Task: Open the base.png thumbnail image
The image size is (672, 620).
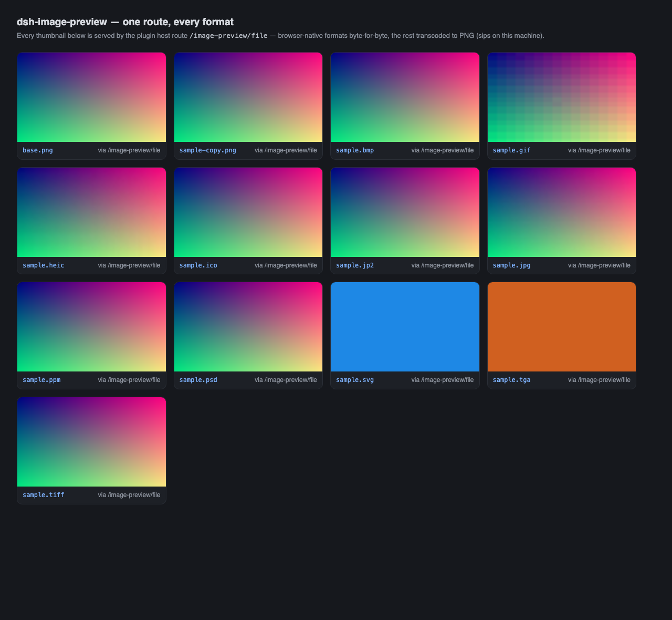Action: coord(91,97)
